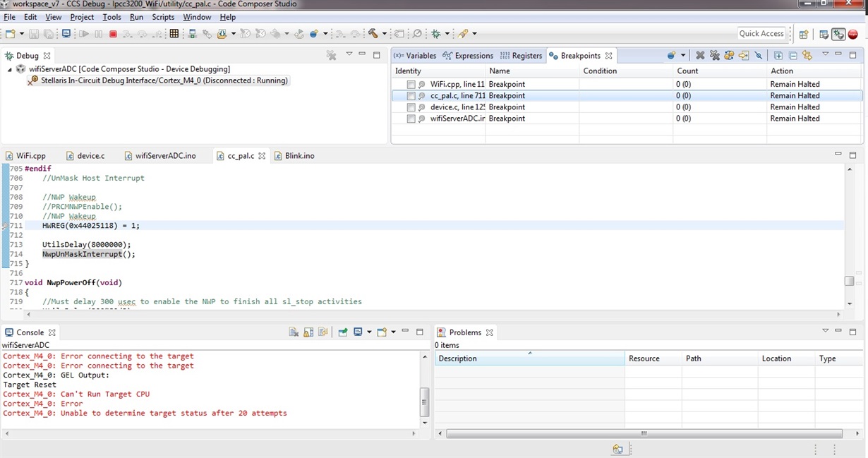The image size is (868, 458).
Task: Click the Debug bug icon in toolbar
Action: [x=436, y=34]
